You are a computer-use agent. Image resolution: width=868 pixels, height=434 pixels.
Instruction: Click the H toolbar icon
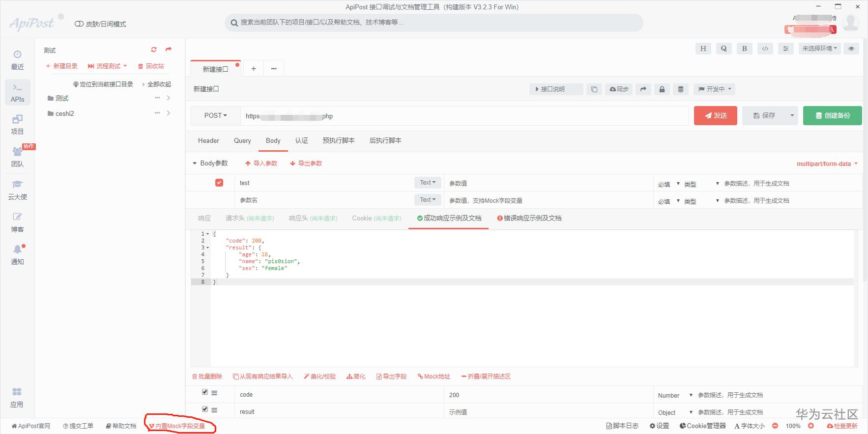pos(703,49)
